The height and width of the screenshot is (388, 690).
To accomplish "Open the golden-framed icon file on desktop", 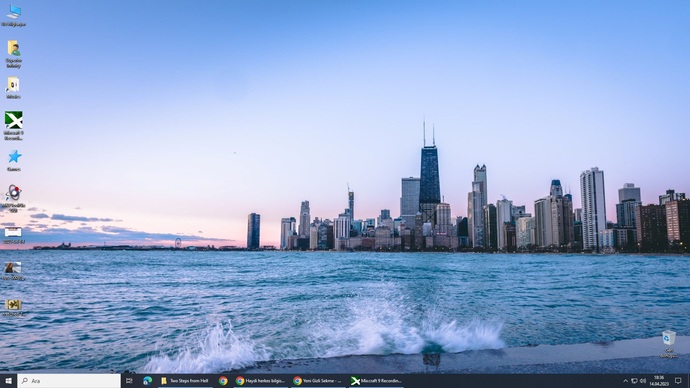I will [13, 307].
